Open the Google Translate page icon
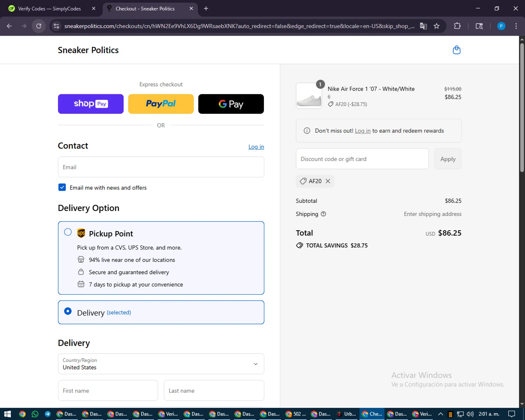The width and height of the screenshot is (525, 420). pyautogui.click(x=423, y=26)
